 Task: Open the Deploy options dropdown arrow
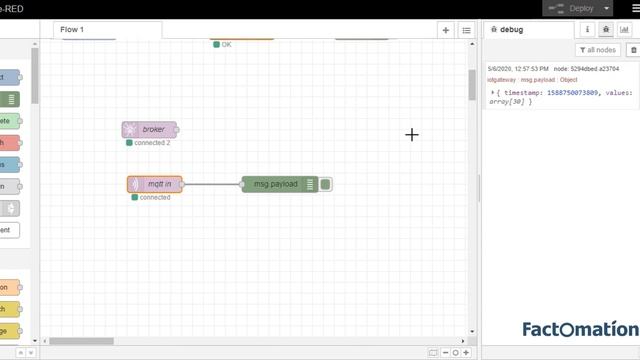pyautogui.click(x=606, y=8)
